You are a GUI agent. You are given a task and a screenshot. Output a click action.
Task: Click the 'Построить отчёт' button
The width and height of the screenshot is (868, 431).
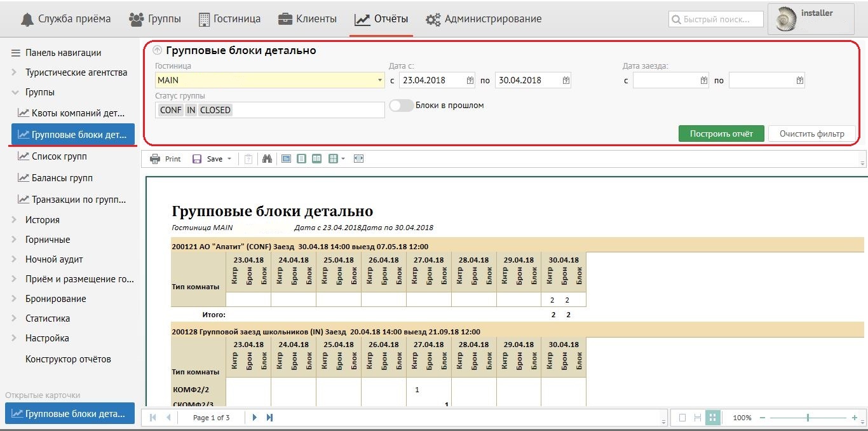(x=721, y=134)
